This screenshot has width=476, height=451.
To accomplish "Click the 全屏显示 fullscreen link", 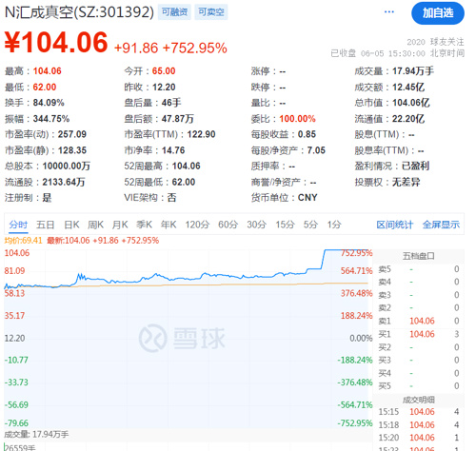I will 441,225.
